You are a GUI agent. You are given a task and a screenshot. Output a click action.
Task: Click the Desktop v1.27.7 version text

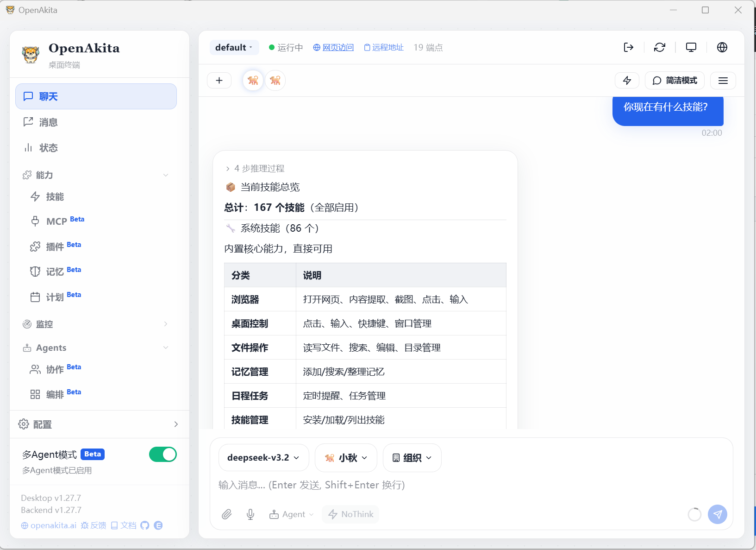(51, 498)
